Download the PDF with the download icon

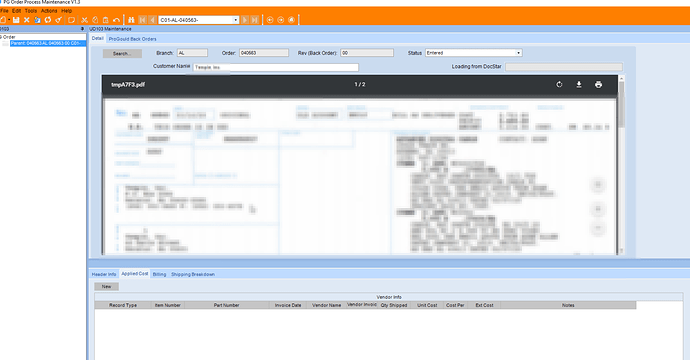point(579,84)
